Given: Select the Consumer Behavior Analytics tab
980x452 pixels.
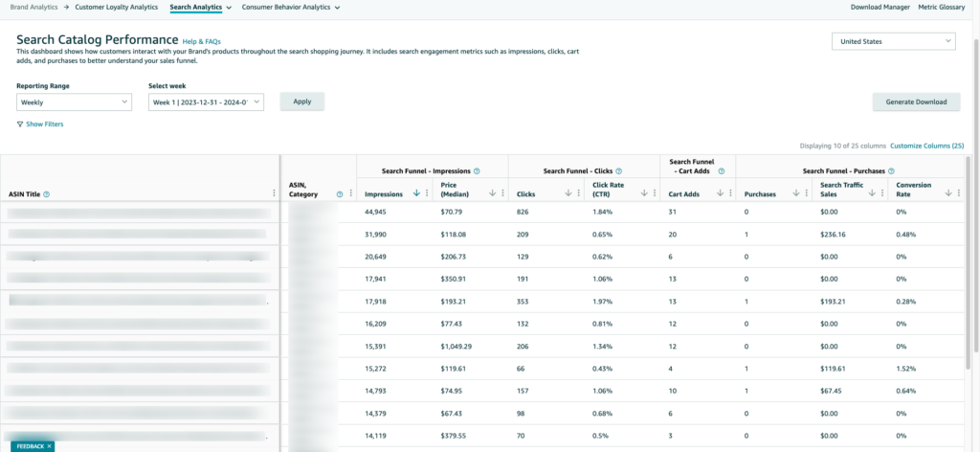Looking at the screenshot, I should point(286,7).
